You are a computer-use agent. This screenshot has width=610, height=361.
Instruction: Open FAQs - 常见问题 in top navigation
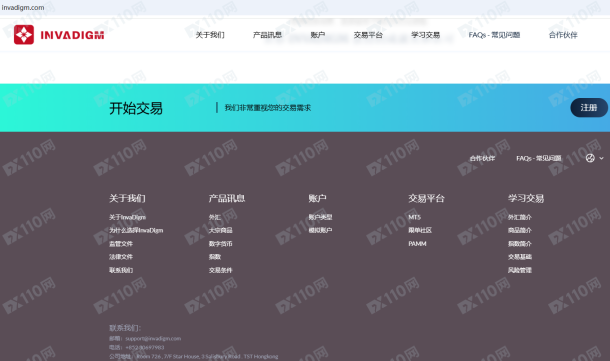(494, 35)
